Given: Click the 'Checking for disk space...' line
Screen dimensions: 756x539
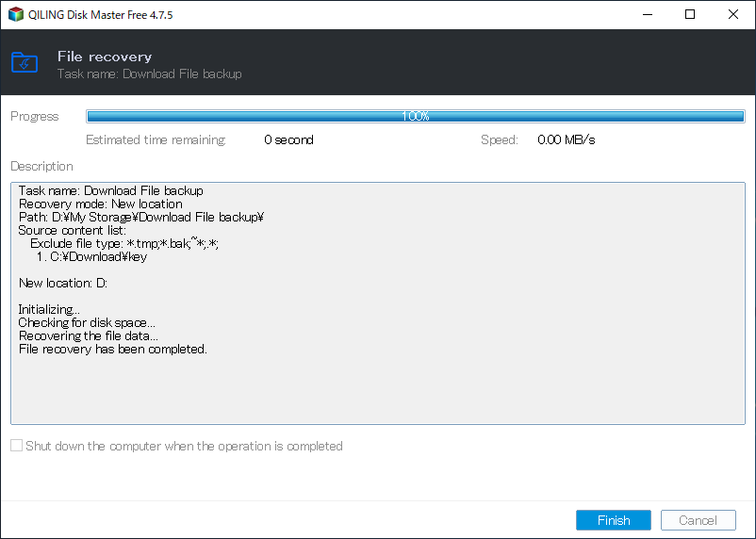Looking at the screenshot, I should 87,322.
